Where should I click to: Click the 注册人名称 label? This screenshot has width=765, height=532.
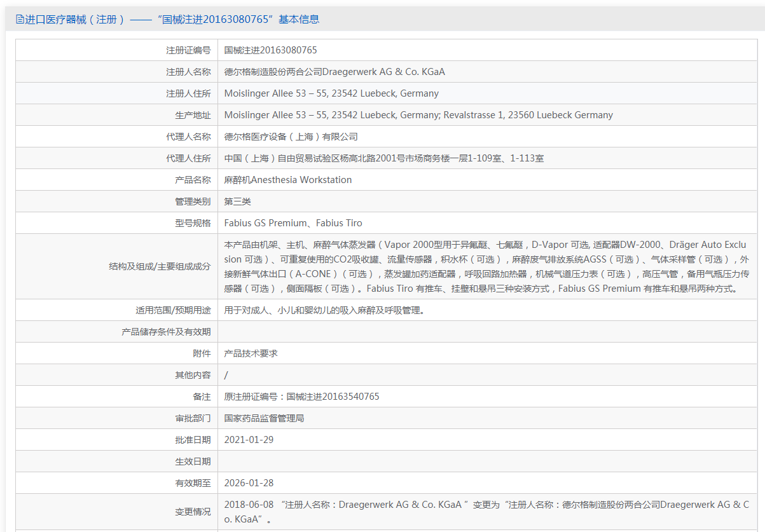pos(188,72)
